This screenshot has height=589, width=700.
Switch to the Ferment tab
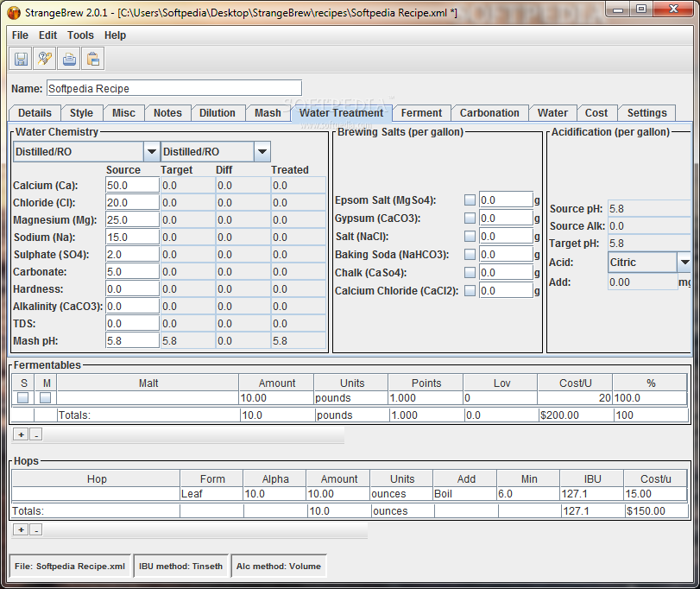(x=421, y=113)
